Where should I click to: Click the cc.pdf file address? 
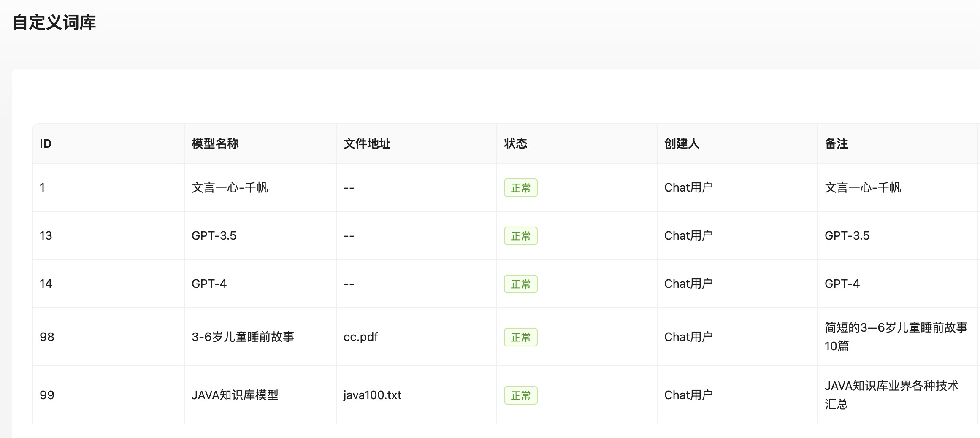pos(360,337)
